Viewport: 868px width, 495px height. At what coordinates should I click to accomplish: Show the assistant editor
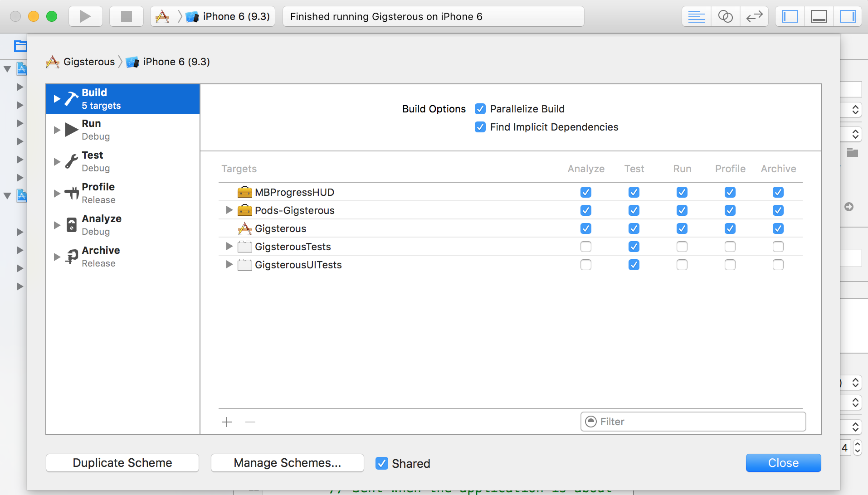pos(725,17)
